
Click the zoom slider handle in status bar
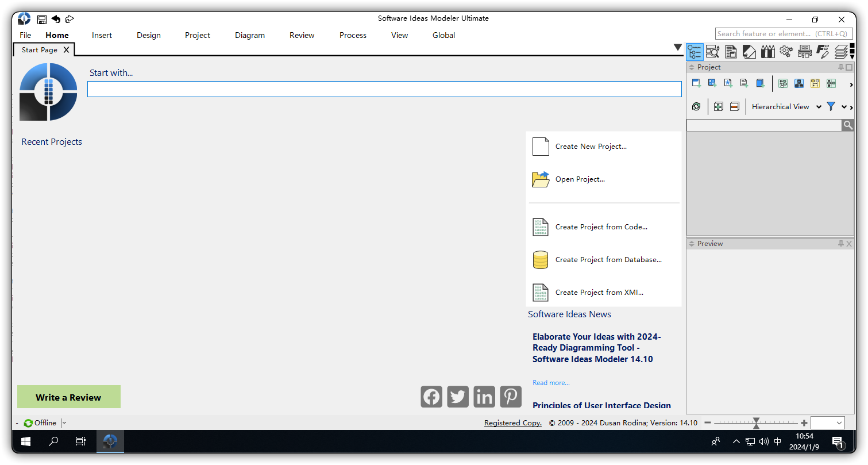click(757, 423)
